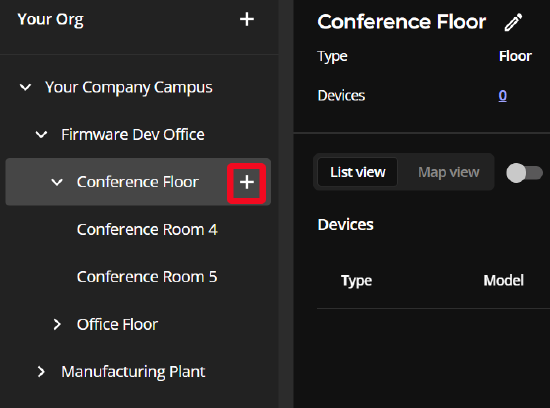Switch to the List view tab
Viewport: 550px width, 408px height.
tap(357, 172)
